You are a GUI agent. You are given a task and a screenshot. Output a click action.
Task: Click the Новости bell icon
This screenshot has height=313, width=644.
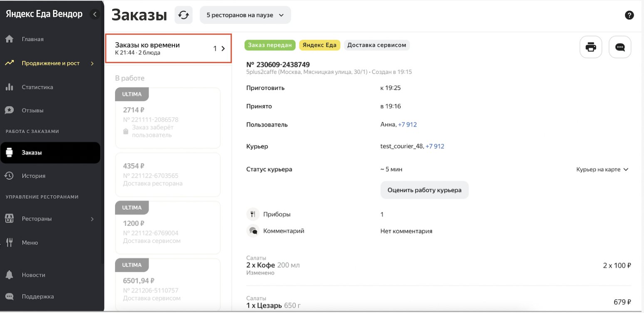click(9, 275)
